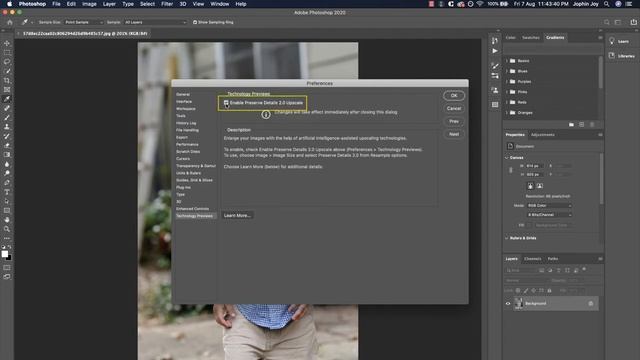The height and width of the screenshot is (360, 640).
Task: Toggle the canvas width-height link
Action: (x=510, y=170)
